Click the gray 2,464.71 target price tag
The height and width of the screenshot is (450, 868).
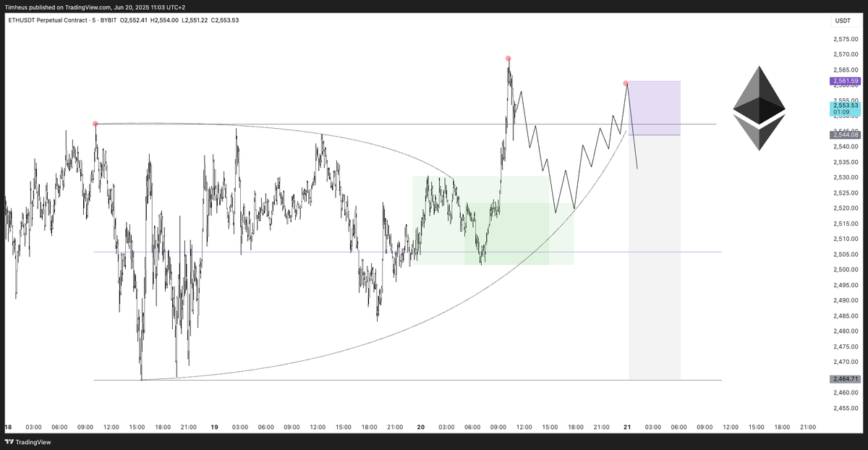click(845, 379)
